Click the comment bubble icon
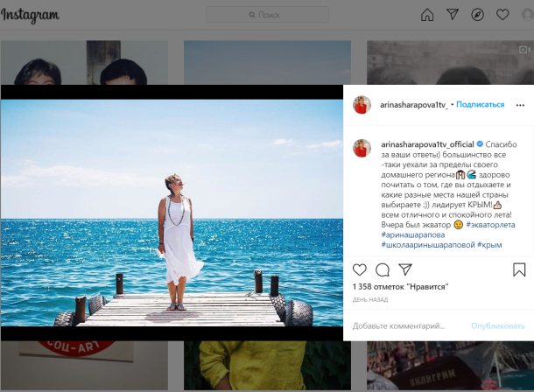This screenshot has height=392, width=534. pyautogui.click(x=383, y=269)
